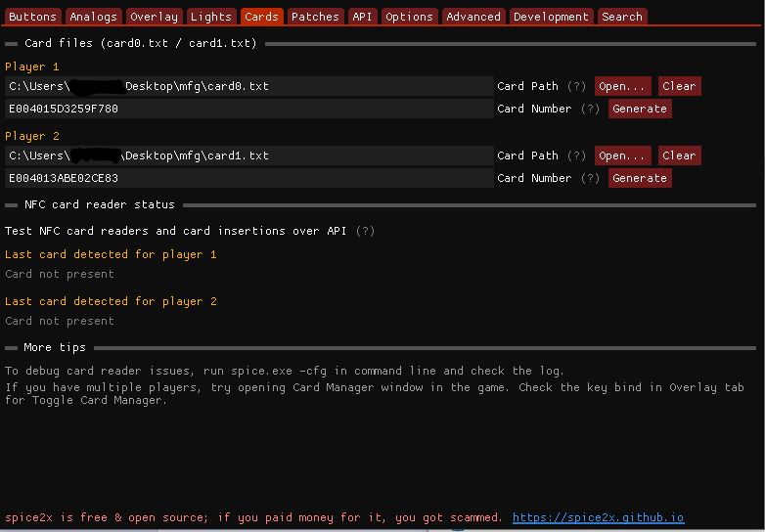Click "Card not present" under player 2
765x532 pixels.
point(60,321)
